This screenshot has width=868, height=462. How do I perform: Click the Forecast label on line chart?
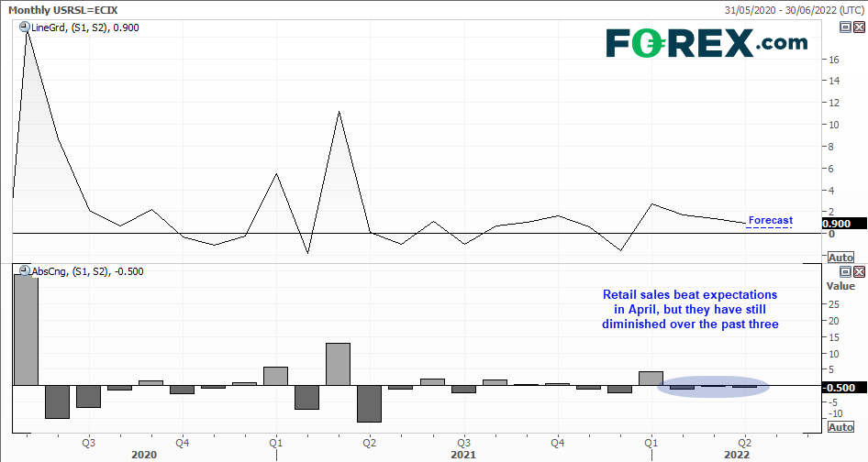point(770,220)
